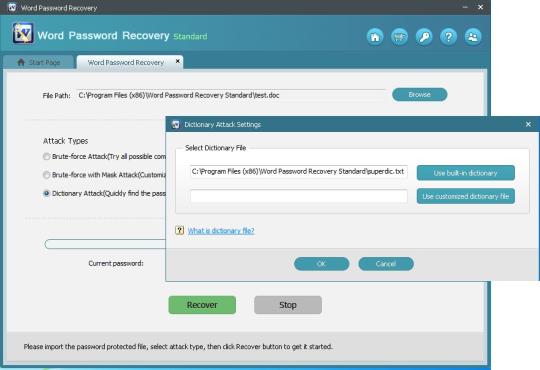Click the Word Password Recovery logo icon
540x370 pixels.
(23, 33)
